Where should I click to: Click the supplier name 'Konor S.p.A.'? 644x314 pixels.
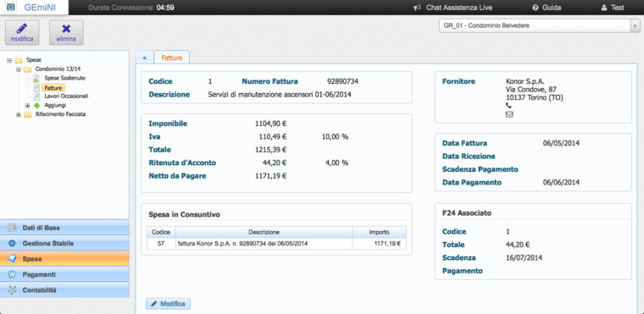click(x=525, y=81)
